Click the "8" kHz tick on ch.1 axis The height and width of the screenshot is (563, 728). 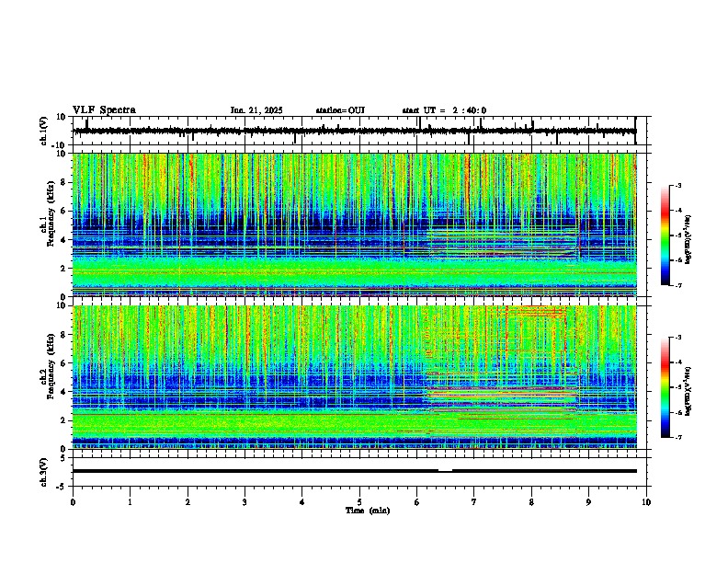click(64, 182)
